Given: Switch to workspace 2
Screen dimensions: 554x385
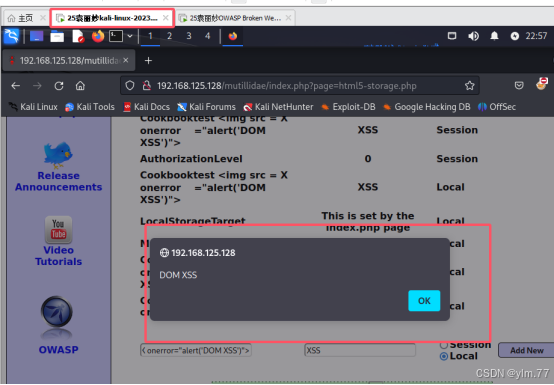Looking at the screenshot, I should [170, 36].
